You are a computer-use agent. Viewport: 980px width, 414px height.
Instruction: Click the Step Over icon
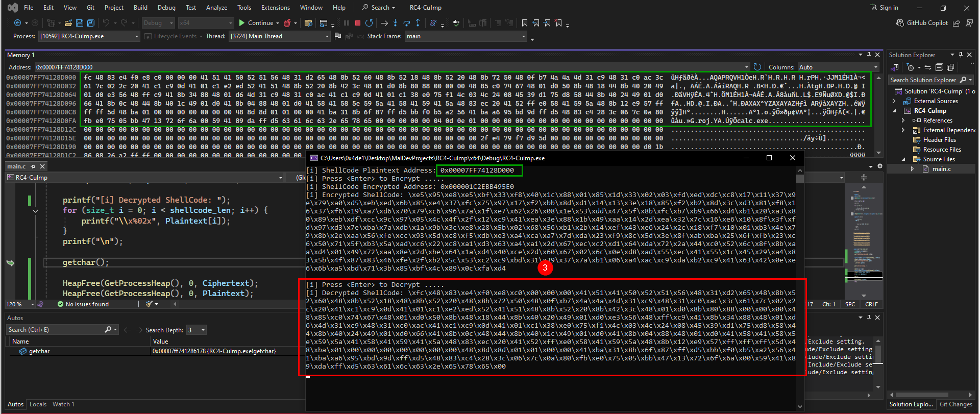click(406, 23)
